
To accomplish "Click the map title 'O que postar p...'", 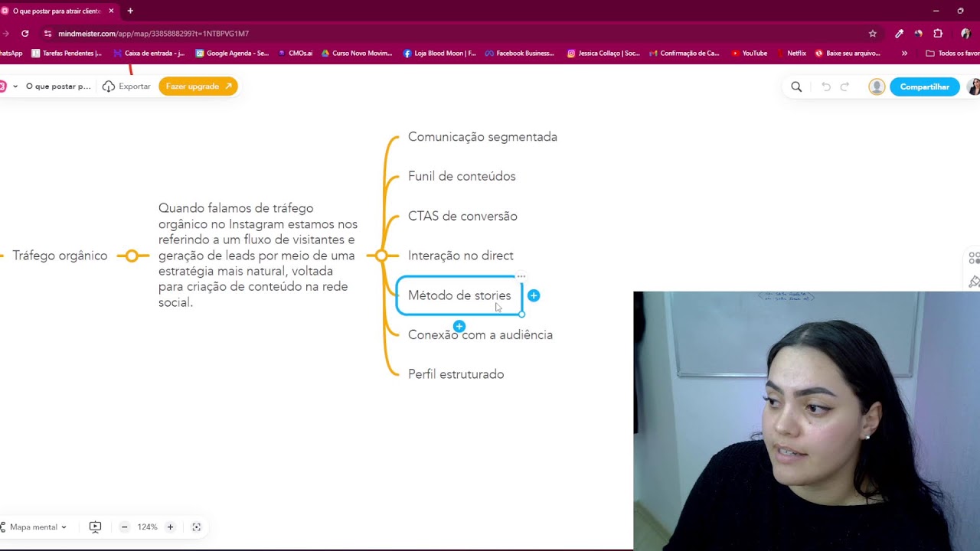I will [x=58, y=86].
